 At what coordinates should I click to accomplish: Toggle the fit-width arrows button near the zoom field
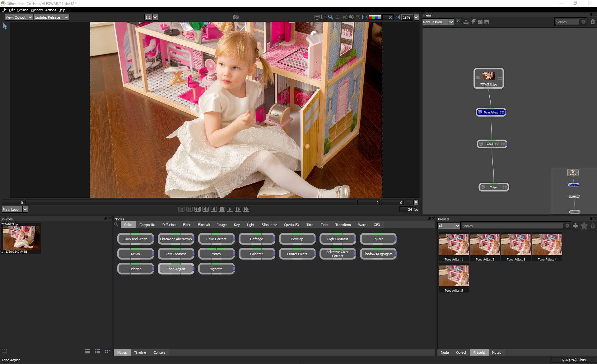[x=397, y=17]
